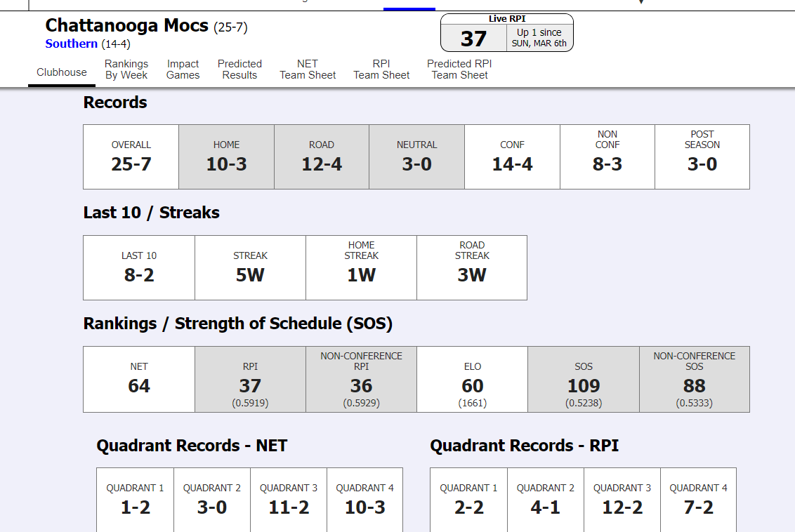795x532 pixels.
Task: Select the ROAD 12-4 record cell
Action: [322, 157]
